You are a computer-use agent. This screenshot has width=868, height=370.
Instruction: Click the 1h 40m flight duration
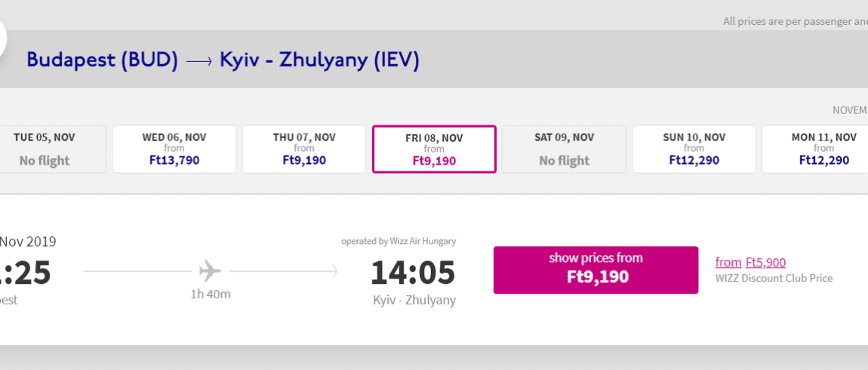pyautogui.click(x=210, y=294)
